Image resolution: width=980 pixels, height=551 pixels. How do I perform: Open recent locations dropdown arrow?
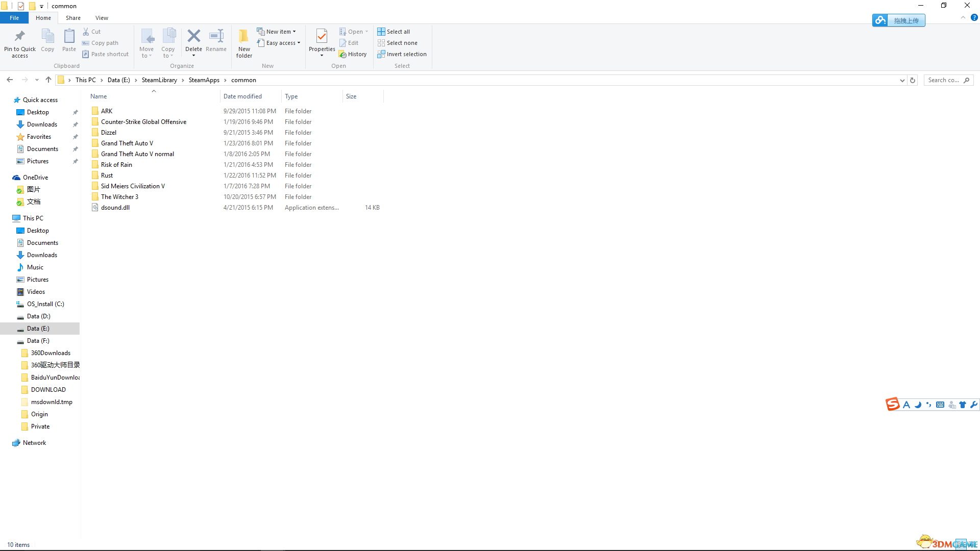coord(37,80)
